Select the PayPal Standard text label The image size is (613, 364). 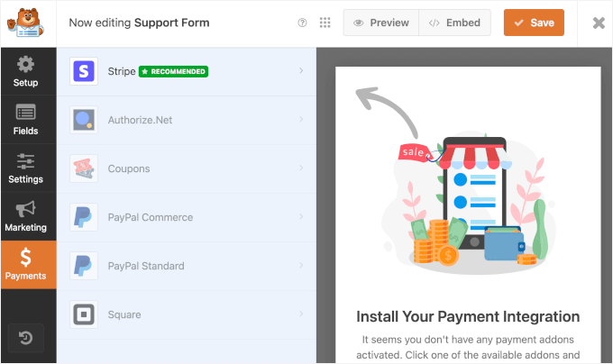click(146, 266)
